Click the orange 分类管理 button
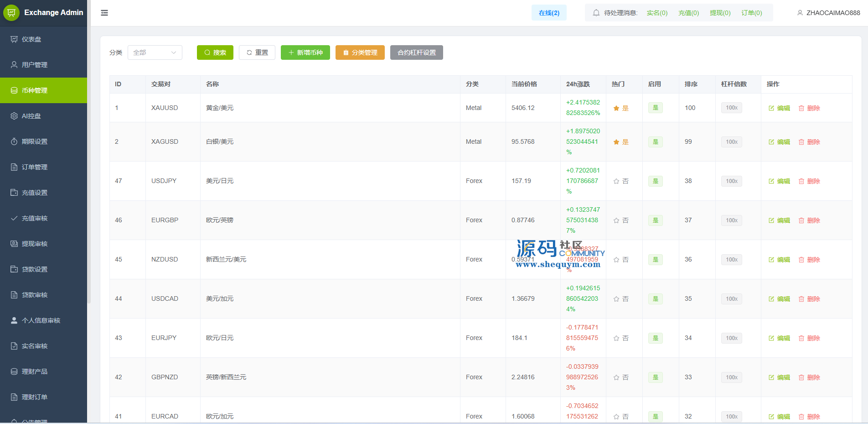 coord(360,52)
